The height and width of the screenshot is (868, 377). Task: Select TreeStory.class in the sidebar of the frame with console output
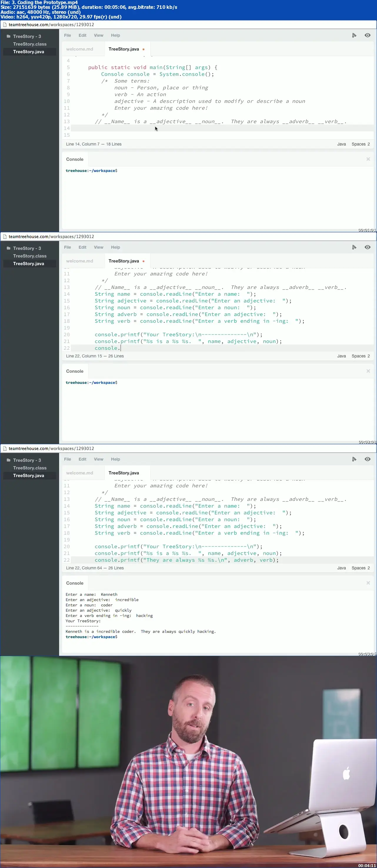pos(30,468)
